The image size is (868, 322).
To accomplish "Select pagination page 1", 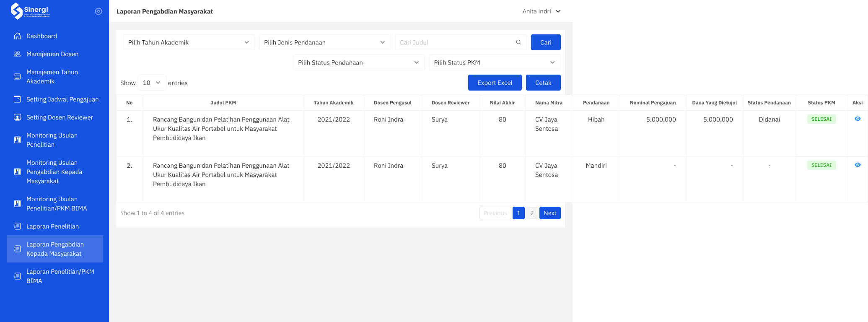I will [x=518, y=213].
